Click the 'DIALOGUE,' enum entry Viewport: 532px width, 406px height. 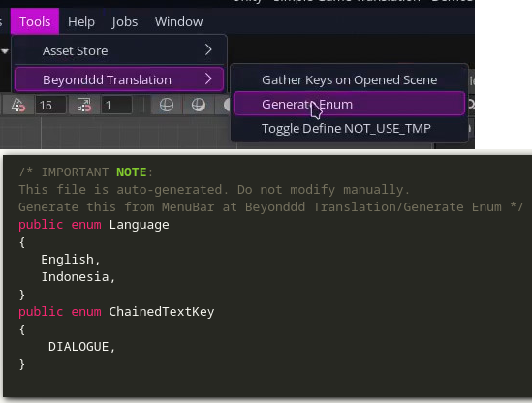[81, 347]
